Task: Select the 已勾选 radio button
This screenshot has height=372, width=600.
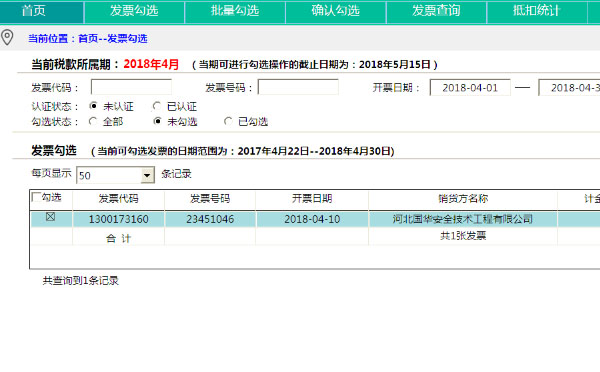Action: [228, 121]
